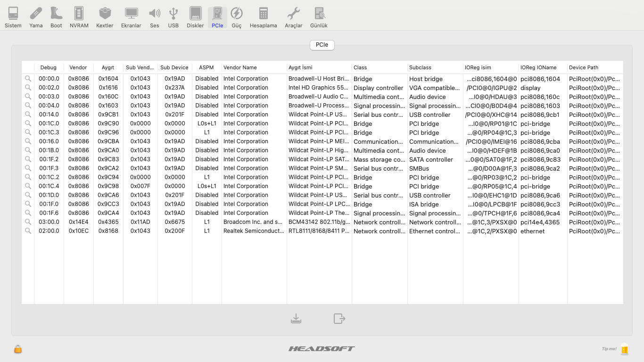Click the download icon below table
The width and height of the screenshot is (644, 362).
[x=296, y=319]
